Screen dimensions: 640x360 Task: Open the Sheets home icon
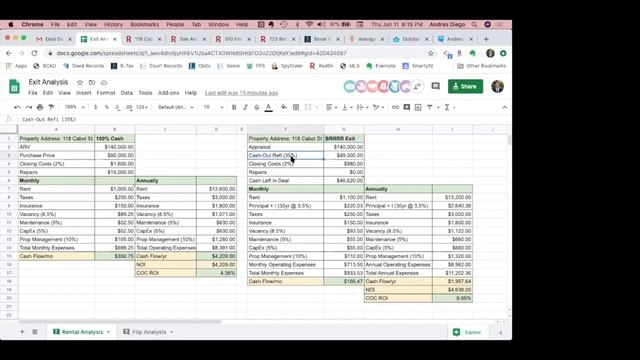coord(14,87)
